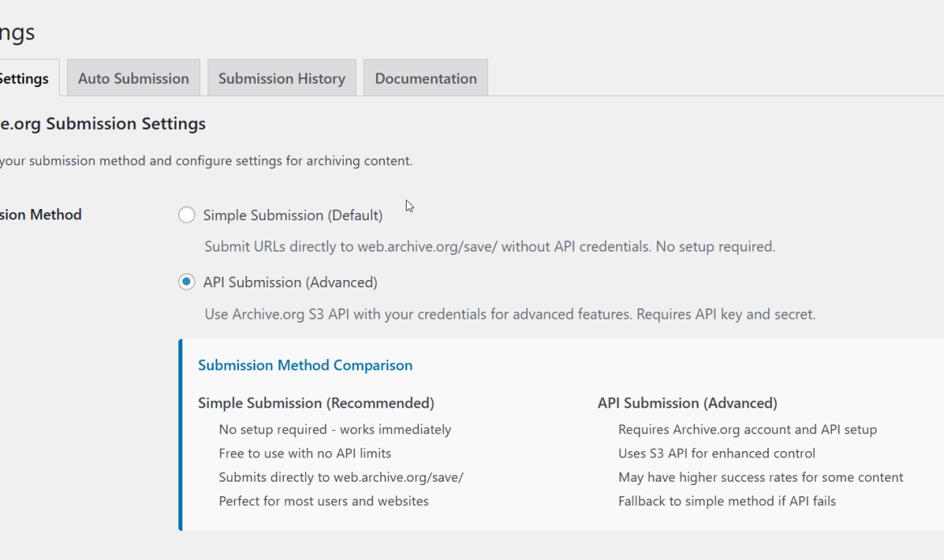Select the partially visible Settings tab
Image resolution: width=944 pixels, height=560 pixels.
(x=24, y=78)
